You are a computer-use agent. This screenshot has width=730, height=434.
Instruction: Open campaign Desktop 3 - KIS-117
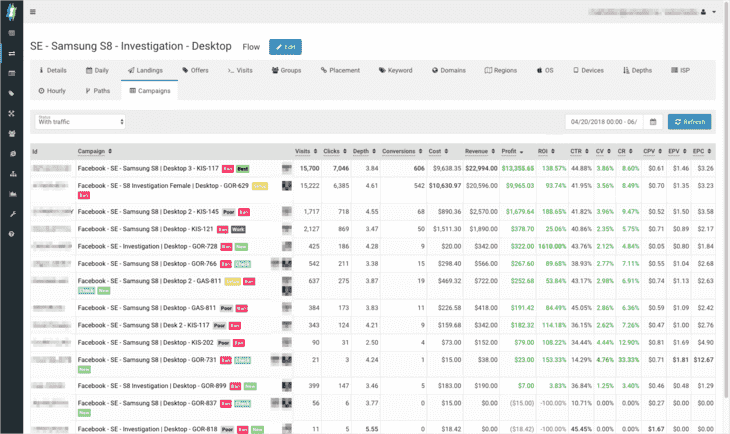click(148, 168)
